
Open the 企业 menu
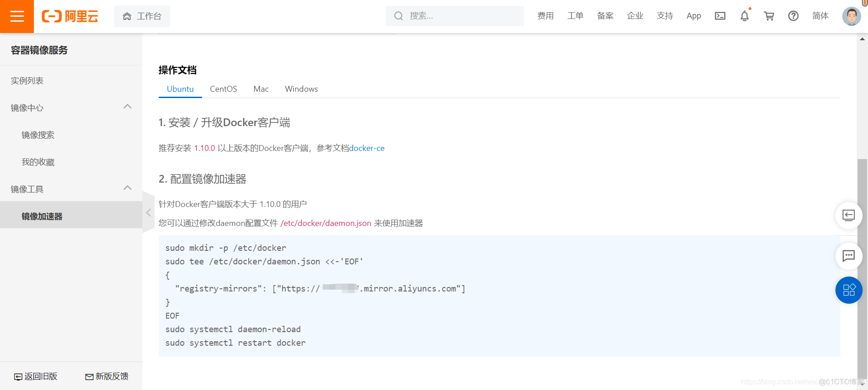tap(635, 16)
